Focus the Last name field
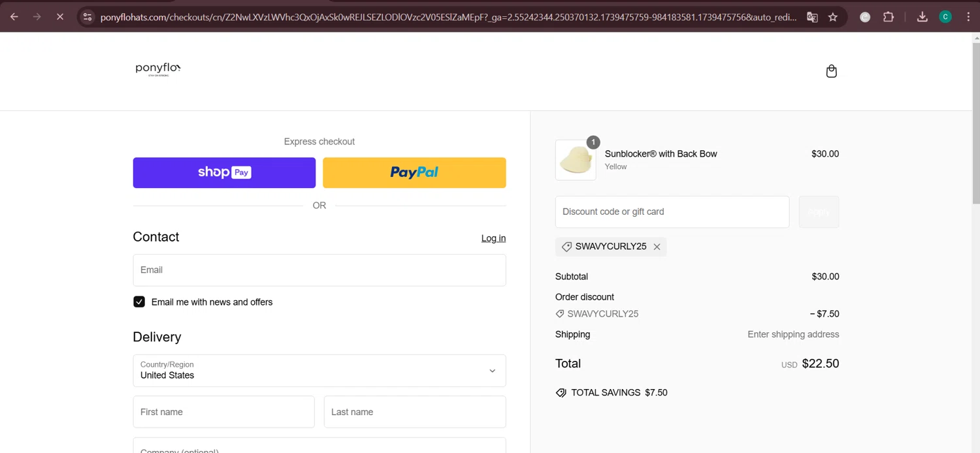Viewport: 980px width, 453px height. [415, 412]
